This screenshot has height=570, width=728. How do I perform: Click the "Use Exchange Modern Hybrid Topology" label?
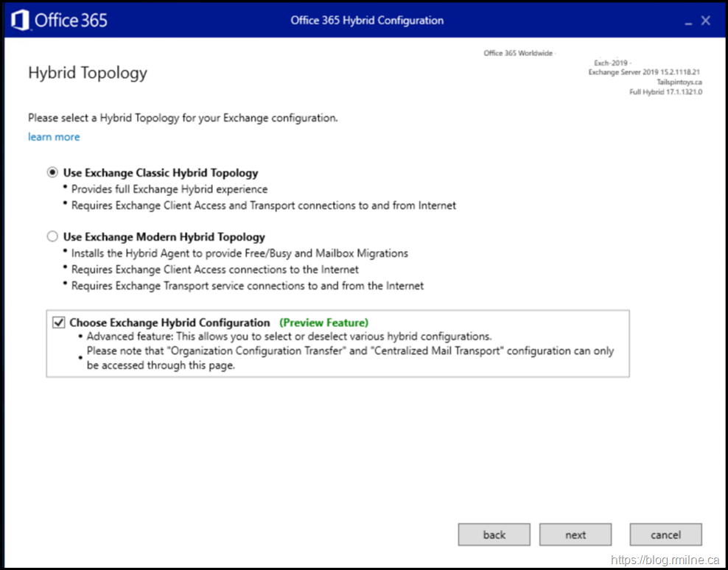point(164,237)
